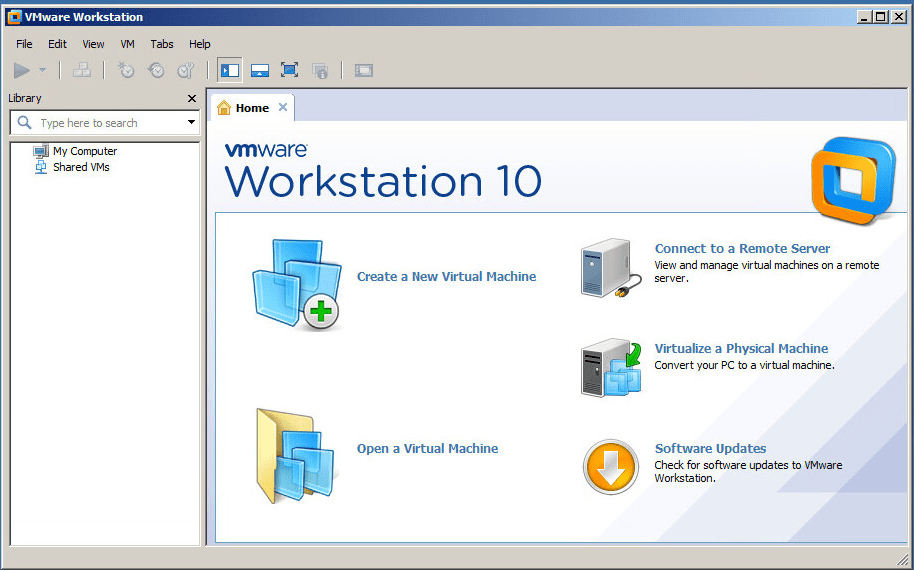This screenshot has height=570, width=914.
Task: Click the 'Workstation 10' heading text
Action: 384,181
